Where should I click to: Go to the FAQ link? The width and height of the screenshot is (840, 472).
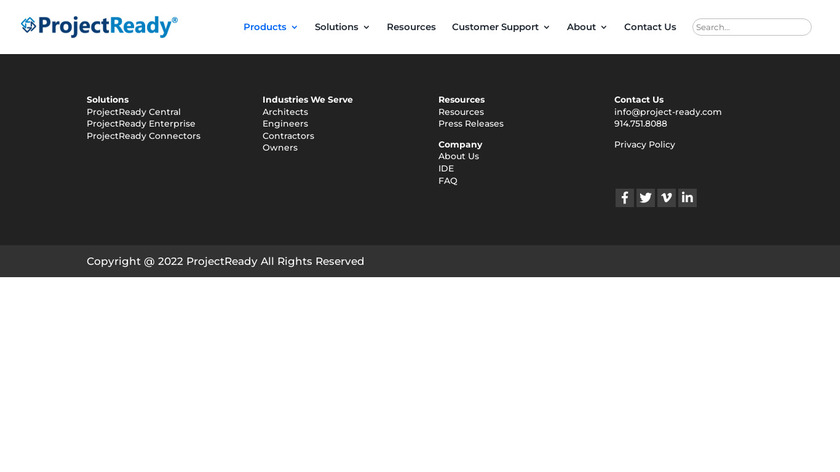pos(448,181)
